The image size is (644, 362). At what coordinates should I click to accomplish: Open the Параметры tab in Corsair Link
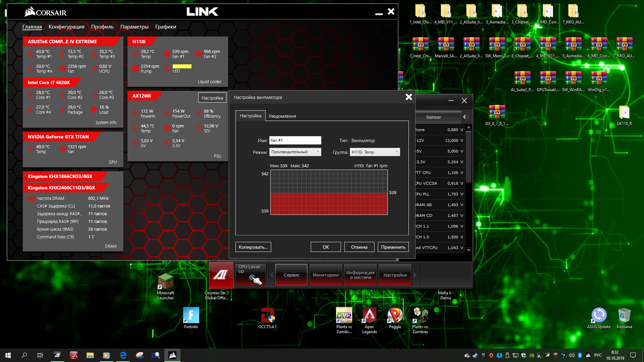(x=134, y=27)
